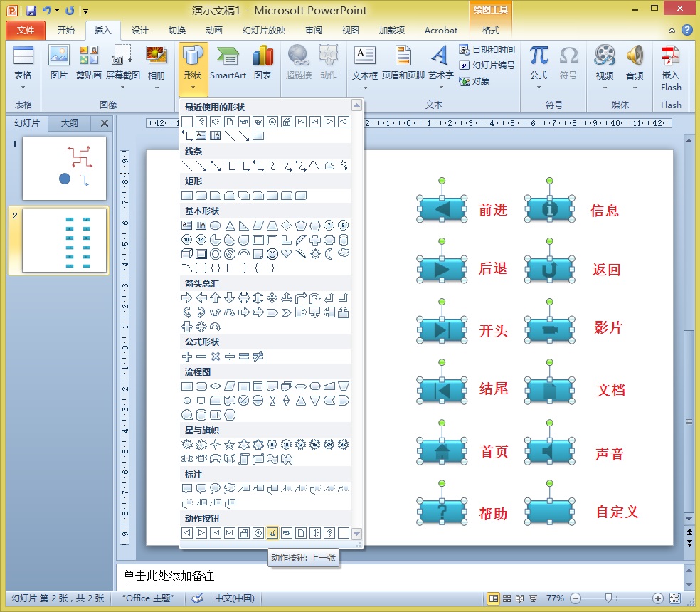Insert a 文本框 text box
The image size is (700, 612).
pos(365,67)
